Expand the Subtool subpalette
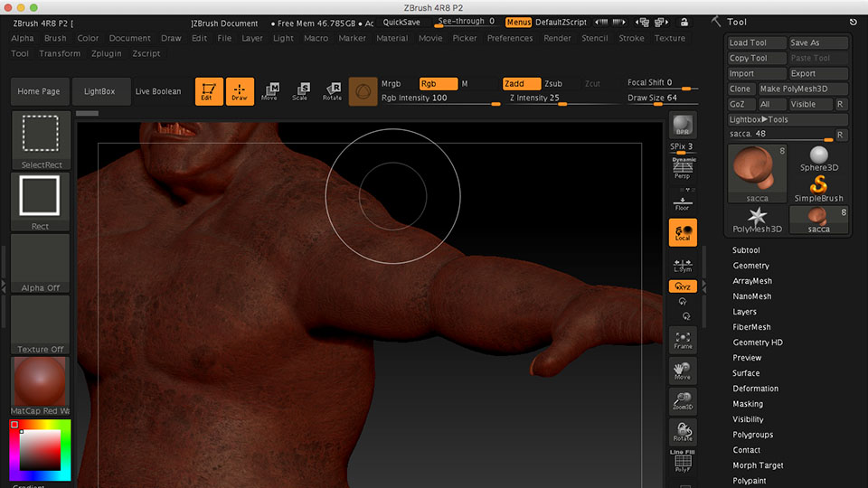 tap(746, 250)
